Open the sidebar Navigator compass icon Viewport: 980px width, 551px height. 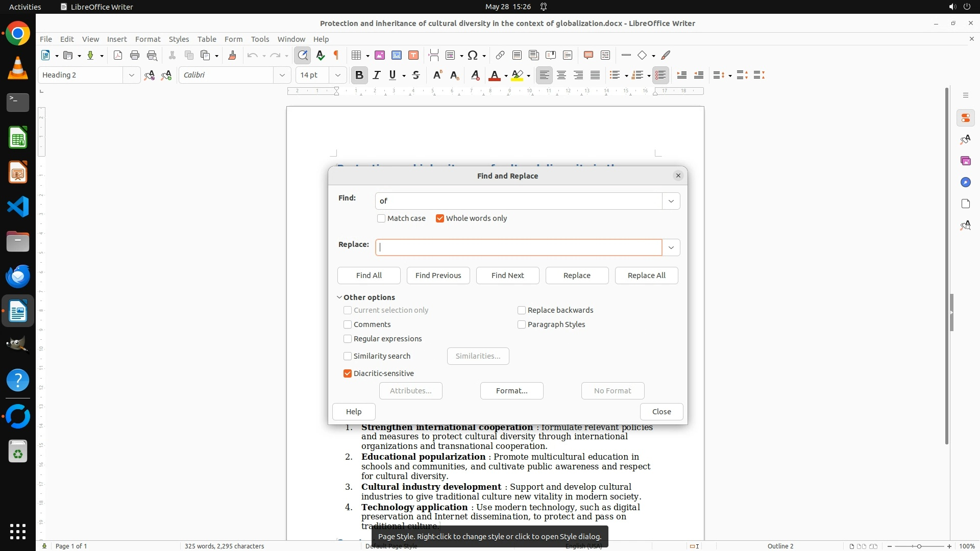click(x=965, y=182)
